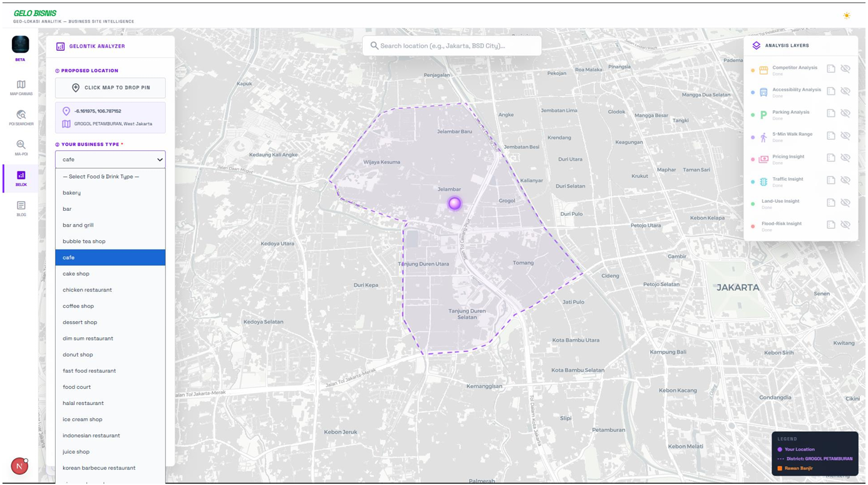Click the Analysis Layers stack icon
868x485 pixels.
757,46
